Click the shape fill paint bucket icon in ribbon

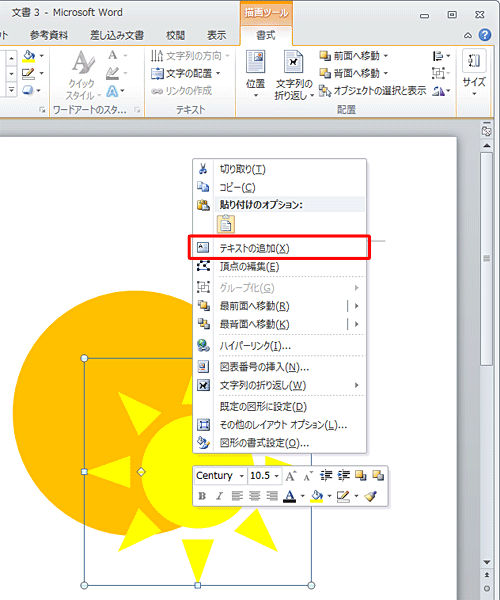coord(29,56)
